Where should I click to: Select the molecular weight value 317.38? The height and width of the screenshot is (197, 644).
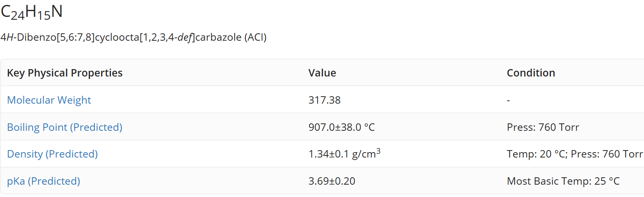(324, 100)
